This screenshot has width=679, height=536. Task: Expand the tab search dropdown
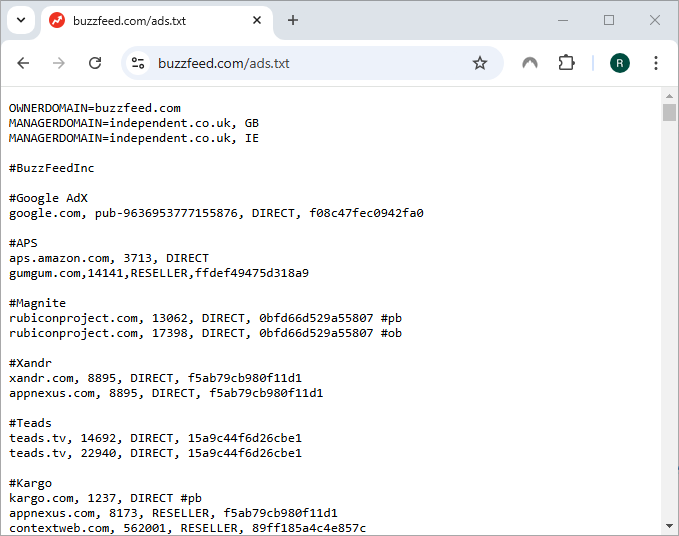point(21,20)
